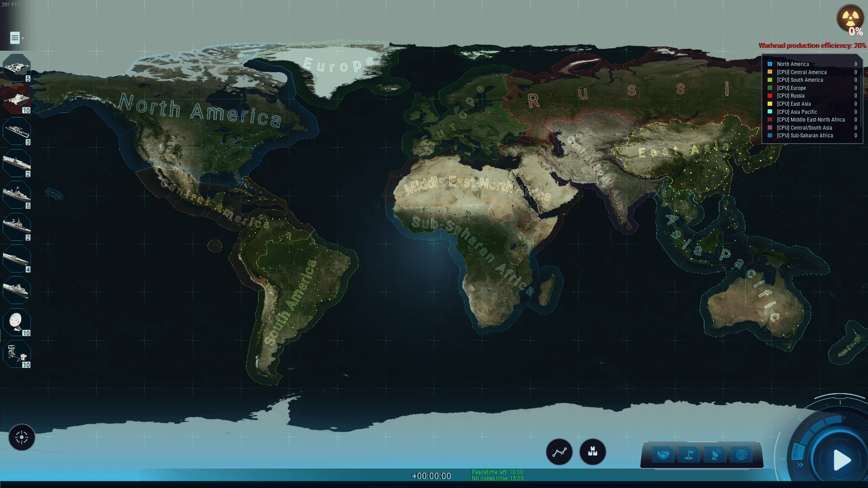
Task: Click the Warhead production efficiency text
Action: pyautogui.click(x=812, y=46)
